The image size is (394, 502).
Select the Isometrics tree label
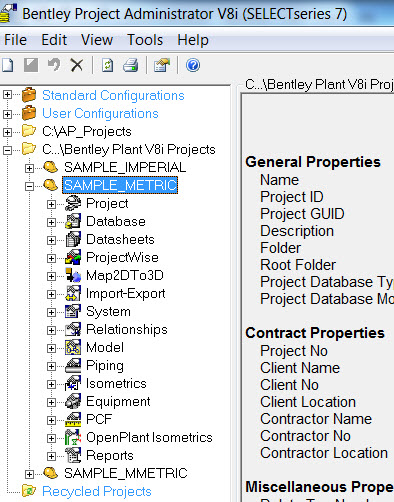click(116, 383)
